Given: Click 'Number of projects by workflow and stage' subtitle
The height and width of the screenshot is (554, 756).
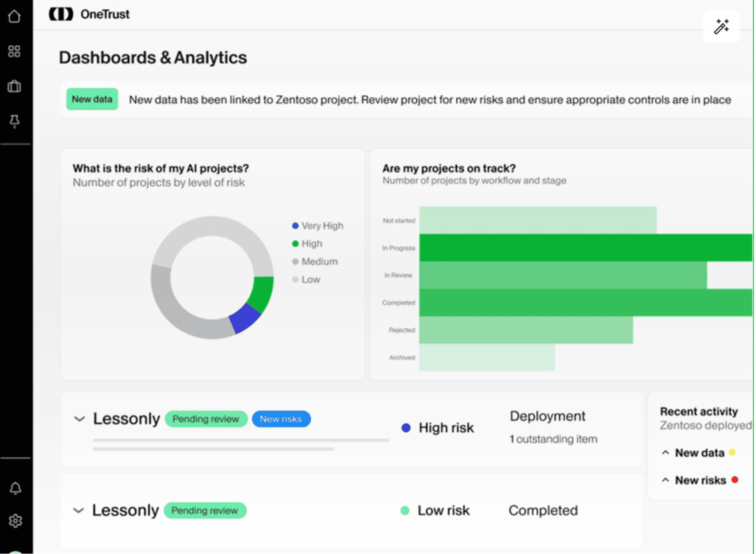Looking at the screenshot, I should tap(474, 181).
